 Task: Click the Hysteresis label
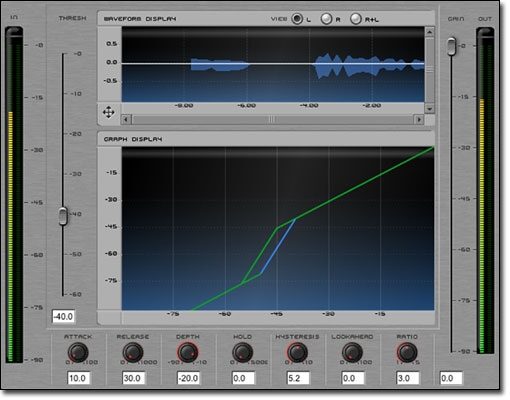tap(297, 337)
